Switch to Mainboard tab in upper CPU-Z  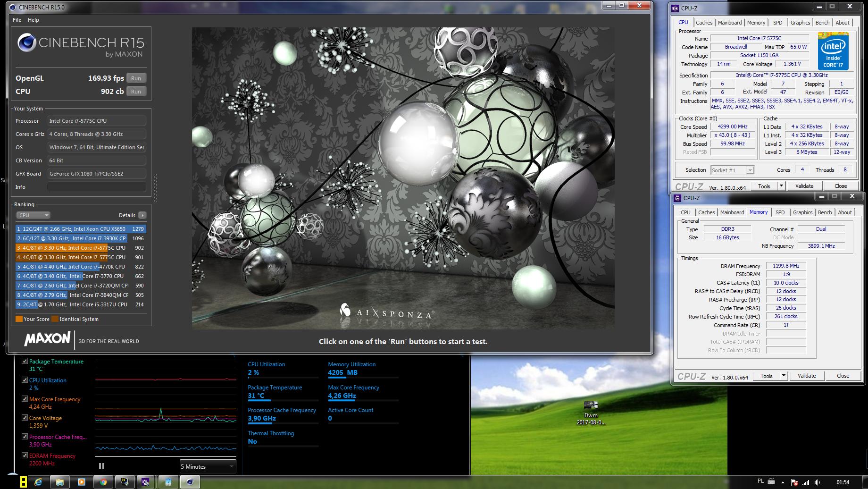[730, 23]
